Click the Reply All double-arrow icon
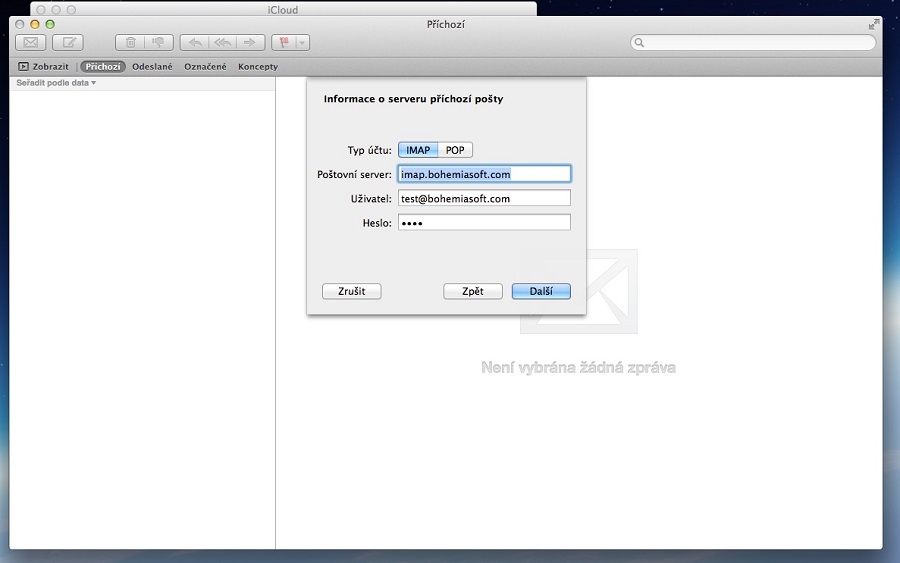The image size is (900, 563). pos(222,42)
